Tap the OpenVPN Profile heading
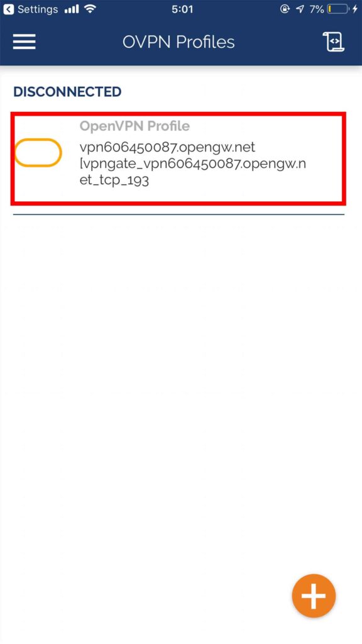This screenshot has height=644, width=362. click(134, 126)
